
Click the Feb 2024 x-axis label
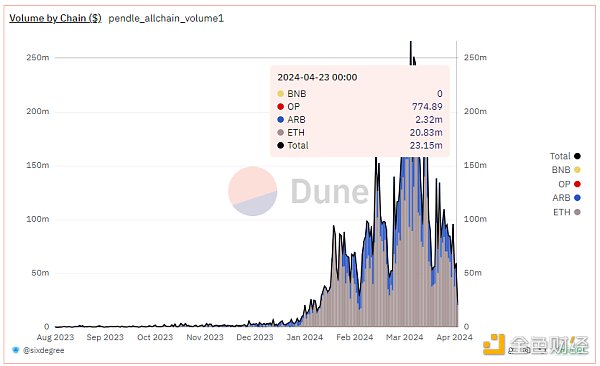pos(354,337)
